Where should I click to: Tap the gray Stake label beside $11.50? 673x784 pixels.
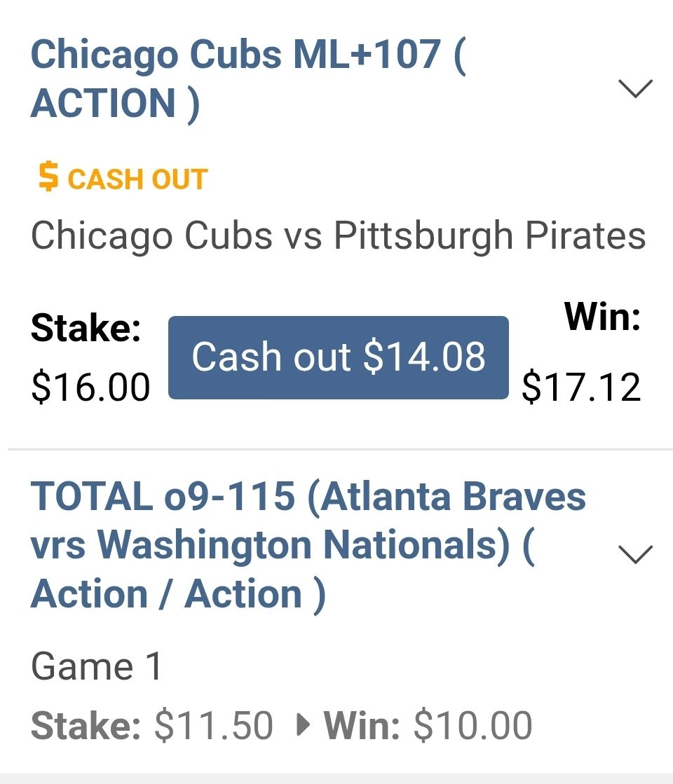pyautogui.click(x=86, y=725)
